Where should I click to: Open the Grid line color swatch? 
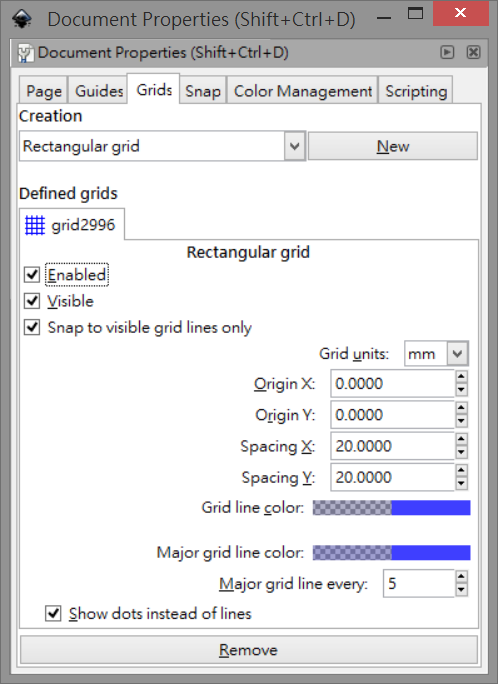pos(392,508)
